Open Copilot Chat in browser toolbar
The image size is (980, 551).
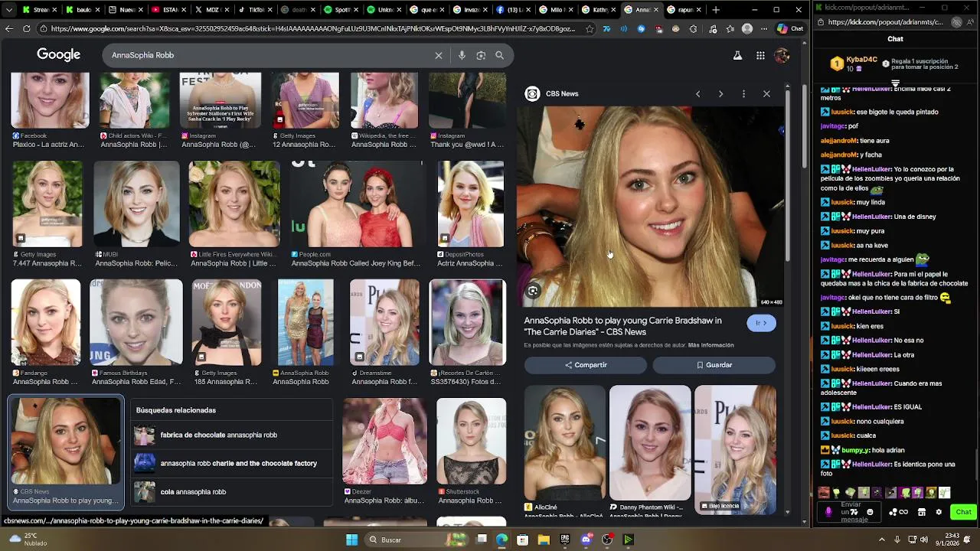(x=790, y=29)
